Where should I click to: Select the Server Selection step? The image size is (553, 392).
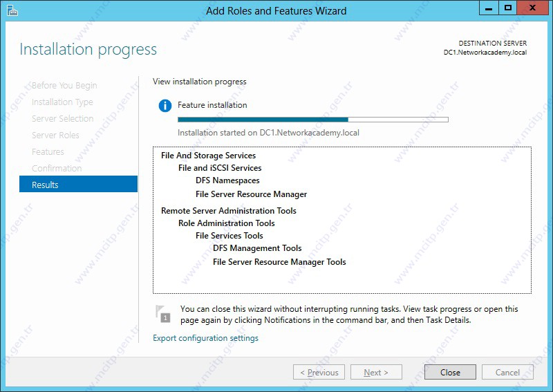[x=62, y=118]
